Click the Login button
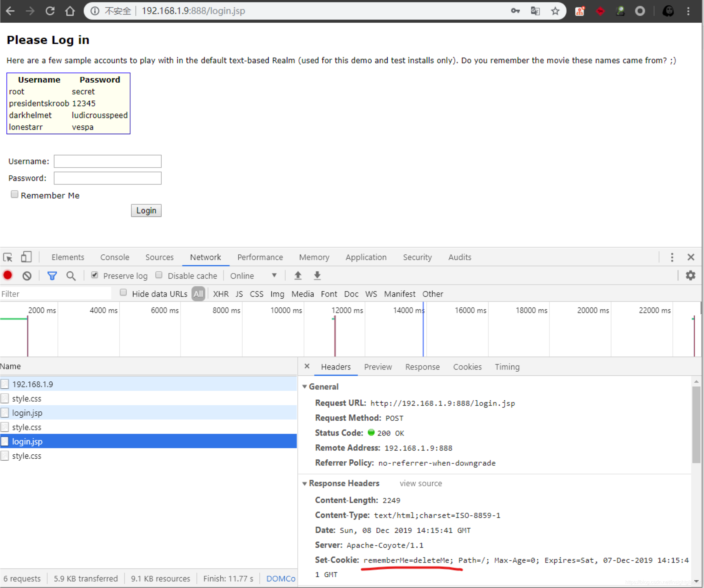Viewport: 704px width, 588px height. coord(146,211)
